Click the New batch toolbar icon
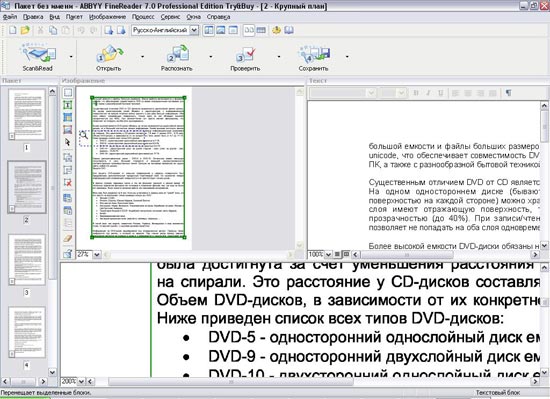 (13, 30)
